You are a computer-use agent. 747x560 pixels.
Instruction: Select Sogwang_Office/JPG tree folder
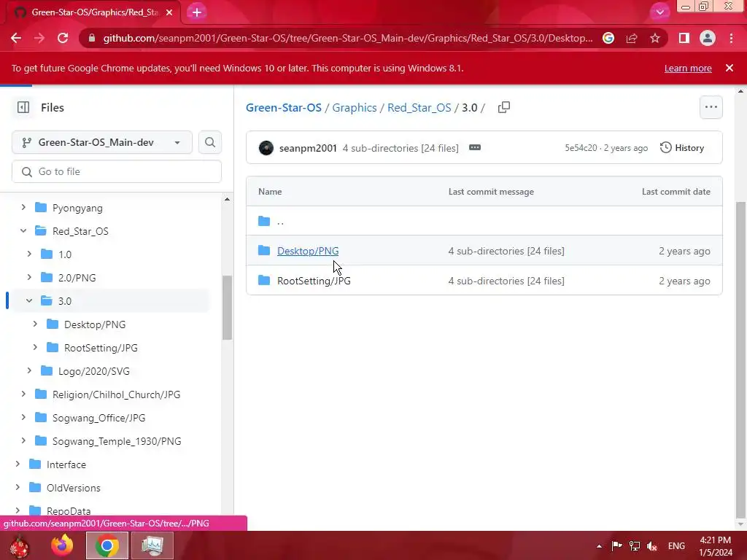click(98, 418)
